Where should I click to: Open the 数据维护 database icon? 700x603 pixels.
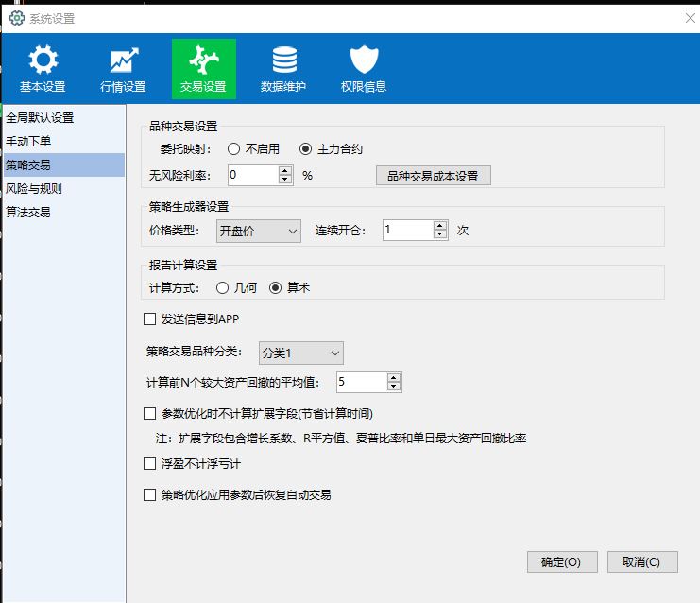pyautogui.click(x=283, y=60)
